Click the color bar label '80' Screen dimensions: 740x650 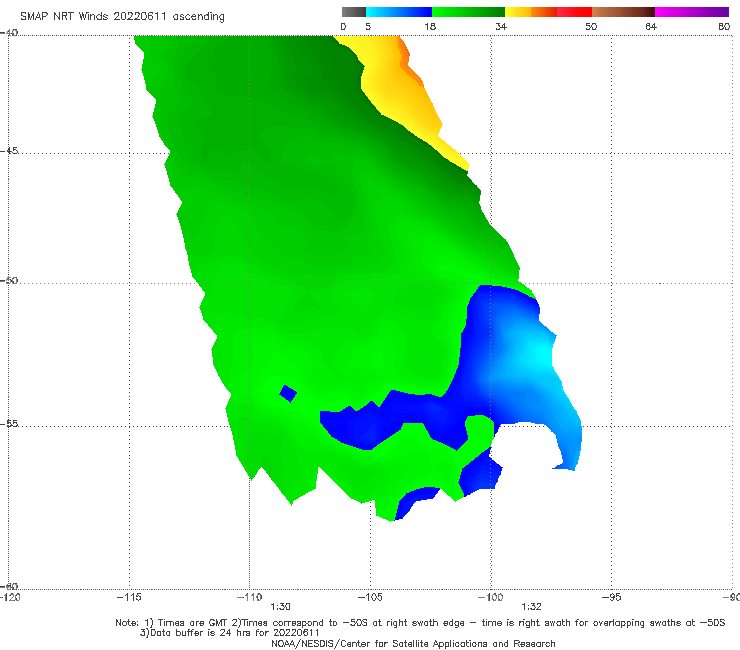click(724, 26)
